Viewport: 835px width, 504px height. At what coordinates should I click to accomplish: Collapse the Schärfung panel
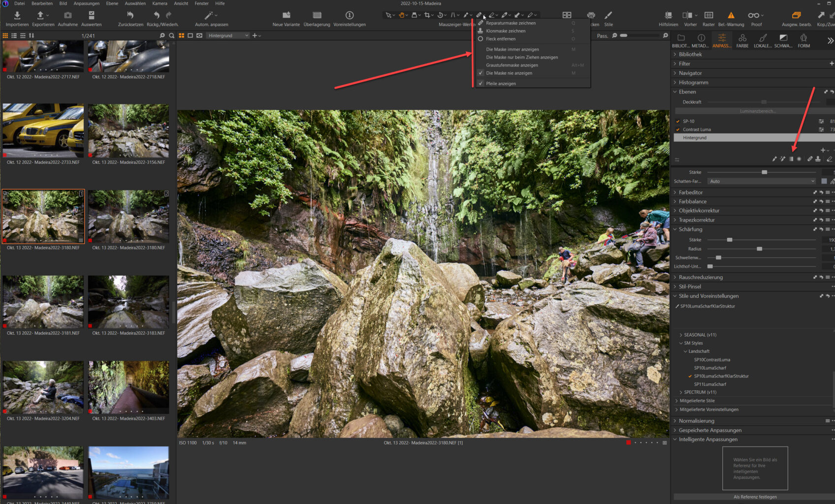(x=675, y=229)
